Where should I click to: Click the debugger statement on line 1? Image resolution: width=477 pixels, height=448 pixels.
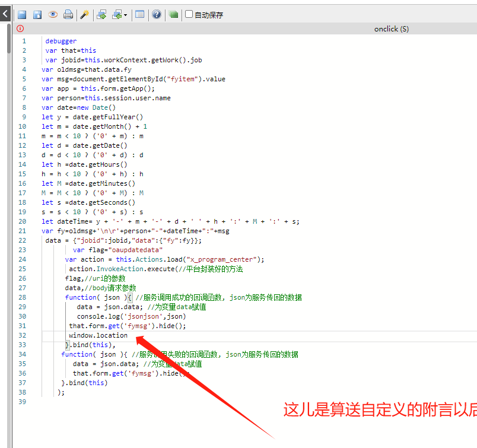coord(61,41)
